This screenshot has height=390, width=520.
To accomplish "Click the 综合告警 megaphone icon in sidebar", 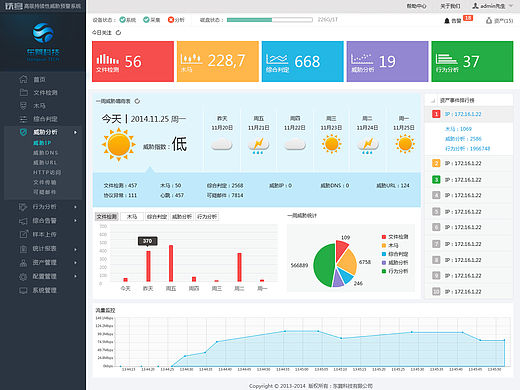I will tap(23, 221).
